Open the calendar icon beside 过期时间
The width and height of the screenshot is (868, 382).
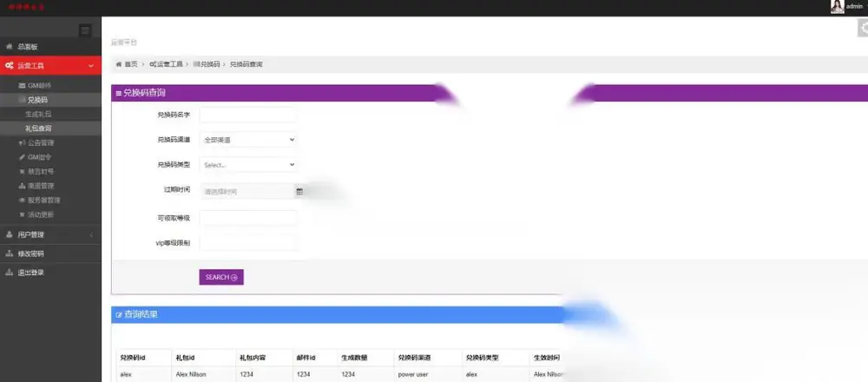(299, 191)
